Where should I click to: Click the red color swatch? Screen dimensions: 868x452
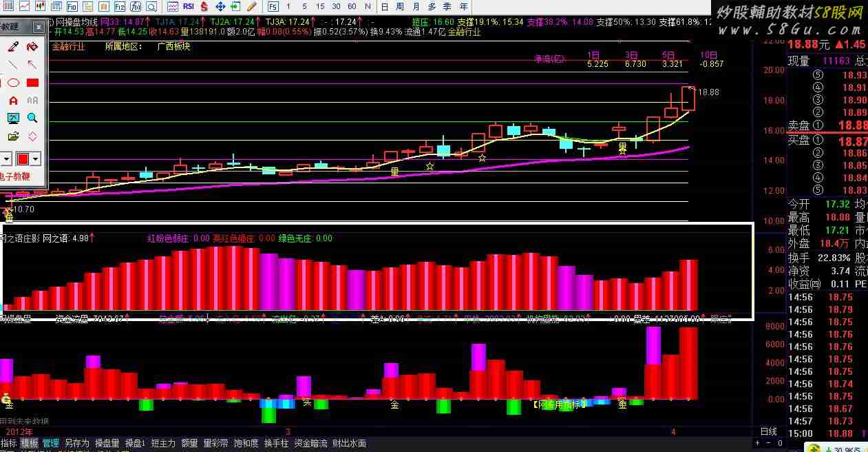23,159
